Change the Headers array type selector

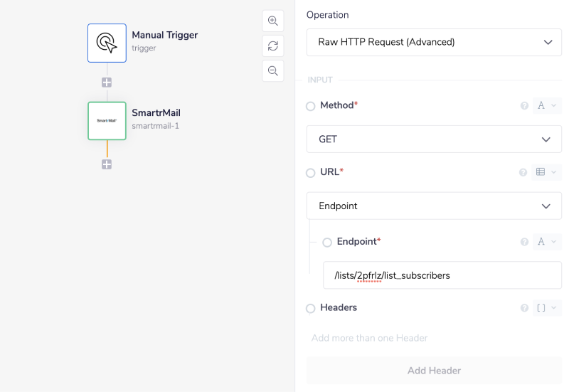[x=546, y=308]
